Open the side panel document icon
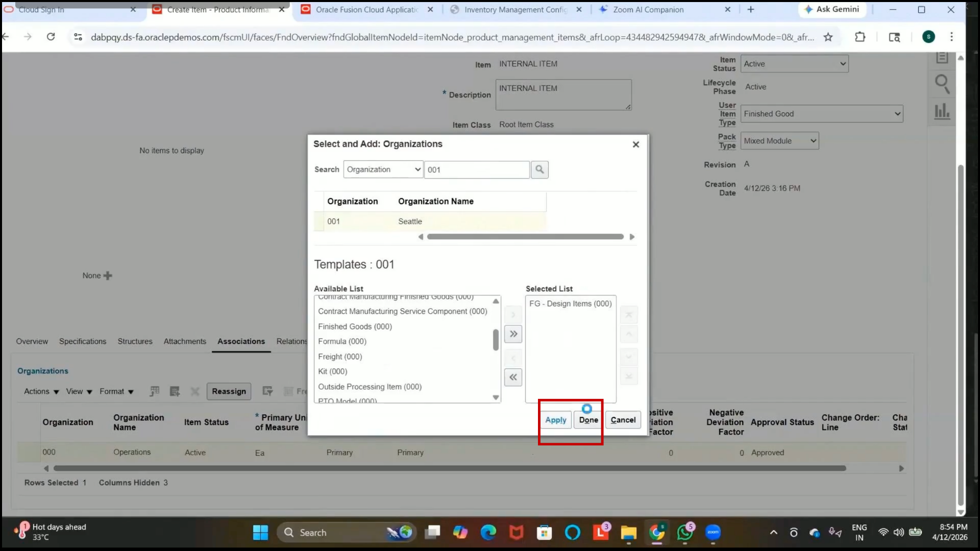 [x=942, y=58]
